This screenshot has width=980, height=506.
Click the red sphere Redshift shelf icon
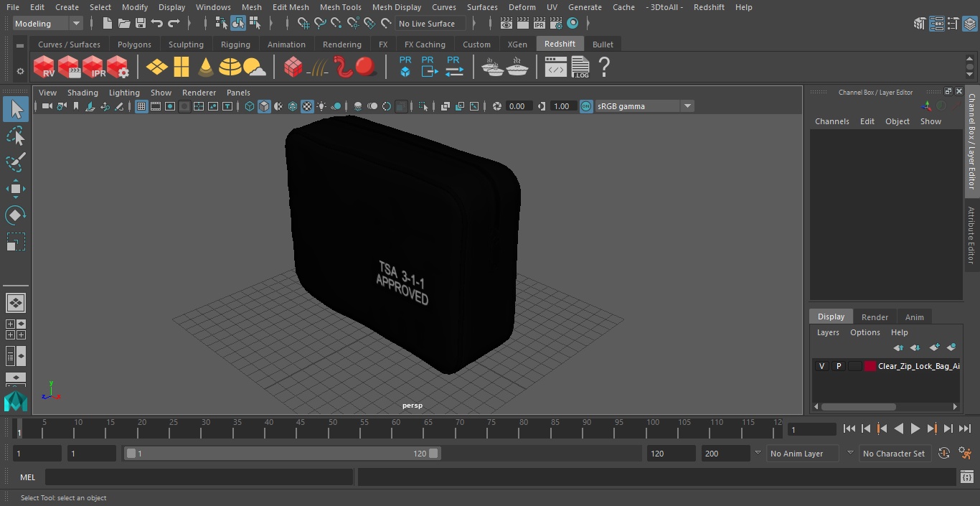tap(366, 67)
